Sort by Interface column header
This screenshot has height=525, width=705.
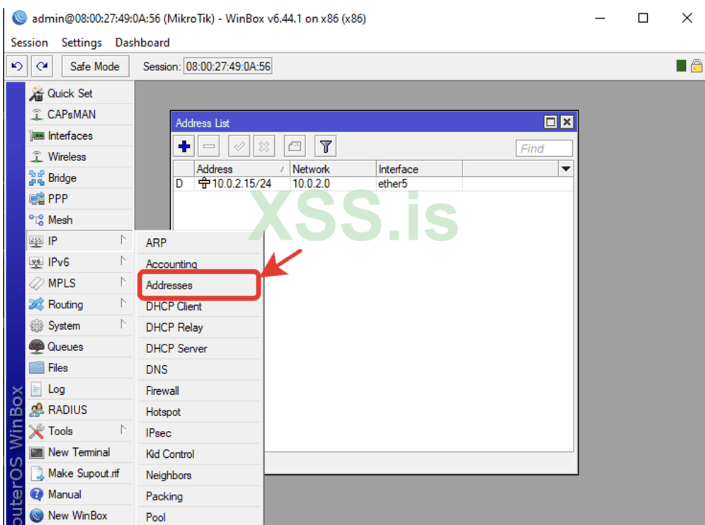point(419,169)
